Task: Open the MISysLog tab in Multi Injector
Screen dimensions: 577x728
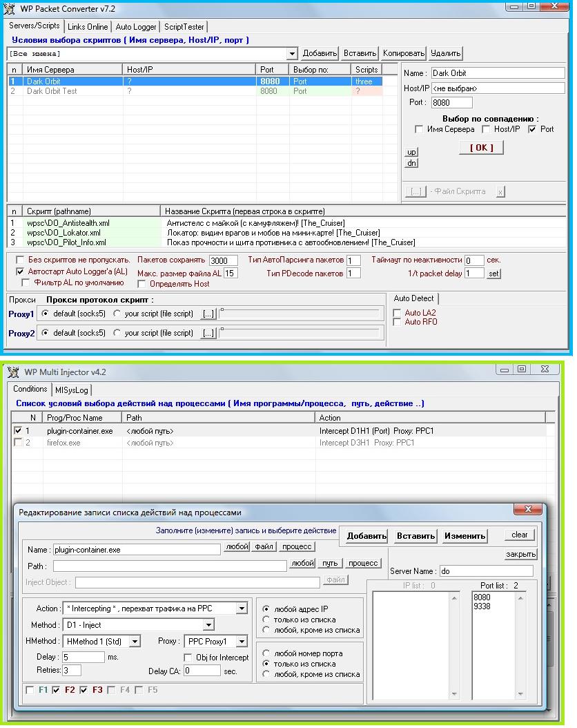Action: point(71,390)
